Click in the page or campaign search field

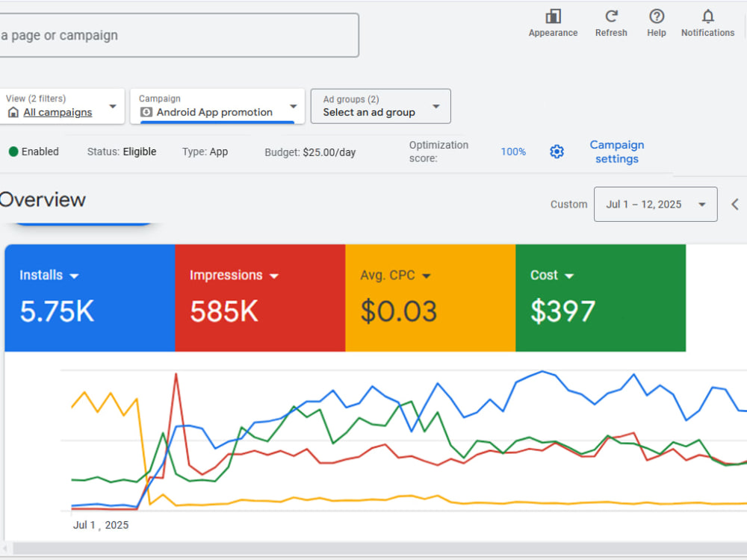coord(179,35)
